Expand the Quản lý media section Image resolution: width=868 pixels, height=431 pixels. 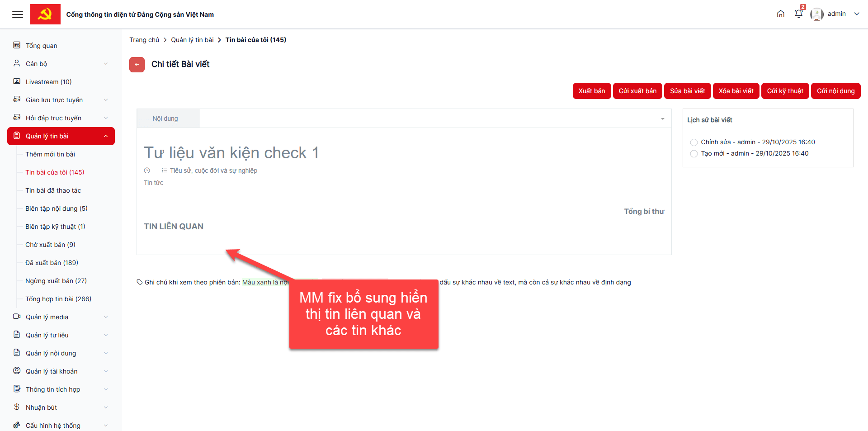pyautogui.click(x=106, y=317)
